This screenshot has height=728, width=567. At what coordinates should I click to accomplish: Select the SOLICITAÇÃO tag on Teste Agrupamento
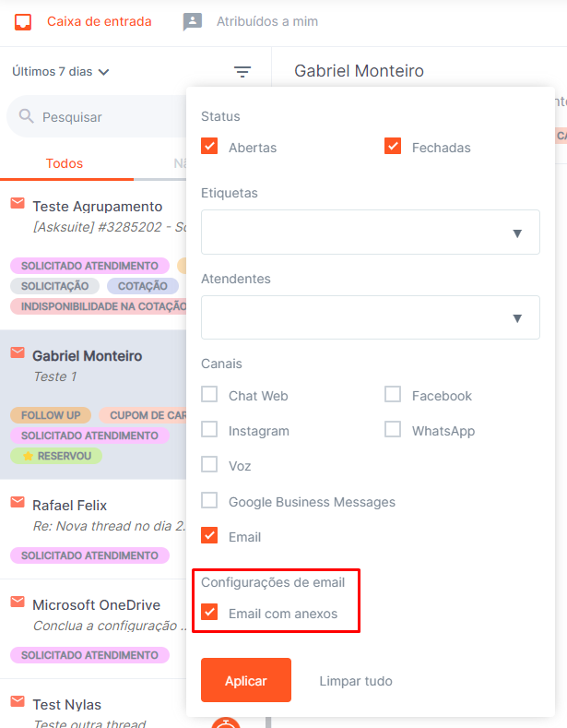coord(54,286)
